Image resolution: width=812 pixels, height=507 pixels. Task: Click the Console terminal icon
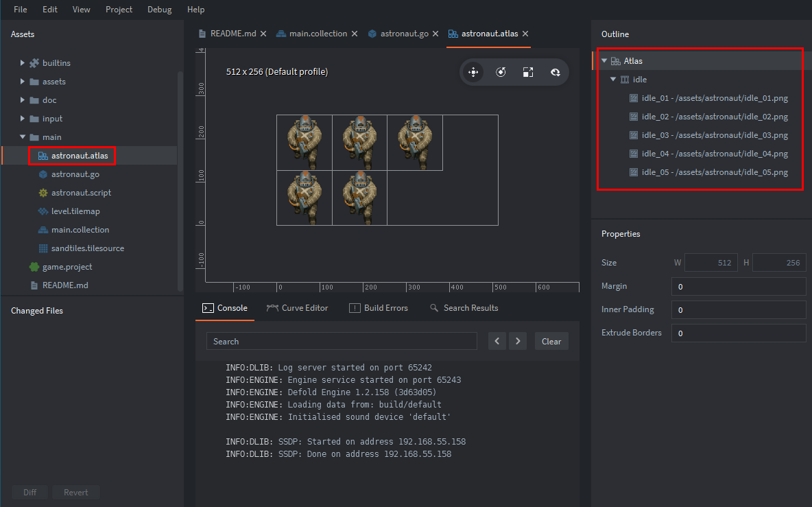(x=208, y=308)
